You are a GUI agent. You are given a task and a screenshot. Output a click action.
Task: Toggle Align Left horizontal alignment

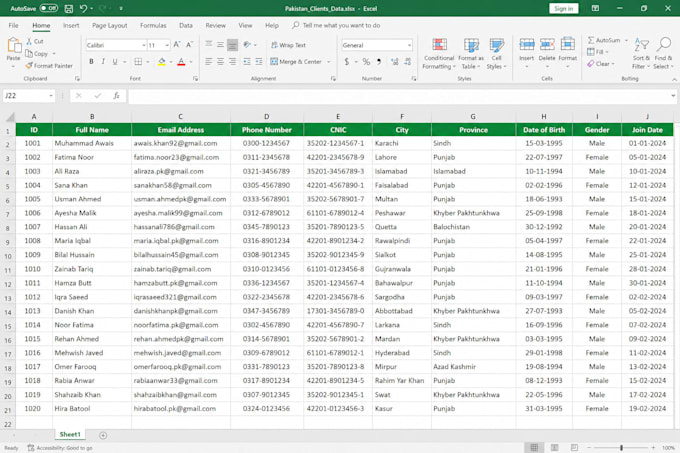(x=209, y=62)
